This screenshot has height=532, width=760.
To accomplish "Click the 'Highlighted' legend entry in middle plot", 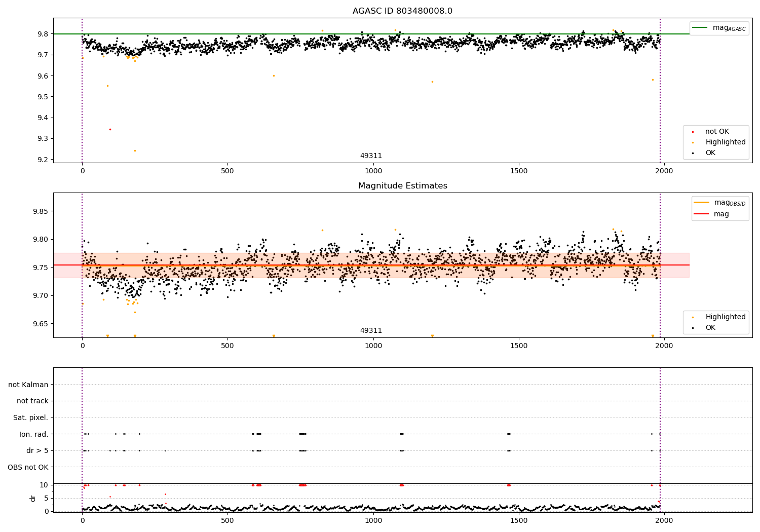I will (x=716, y=317).
